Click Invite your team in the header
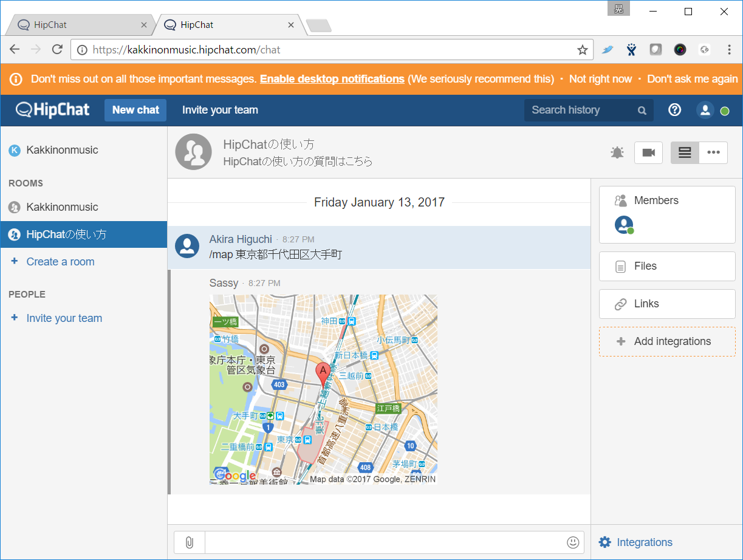Viewport: 743px width, 560px height. [220, 110]
